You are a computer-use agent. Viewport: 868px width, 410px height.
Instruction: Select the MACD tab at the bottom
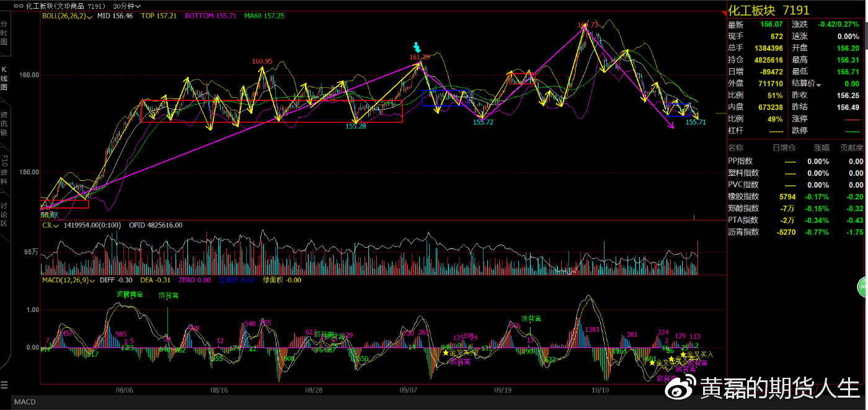[x=25, y=402]
